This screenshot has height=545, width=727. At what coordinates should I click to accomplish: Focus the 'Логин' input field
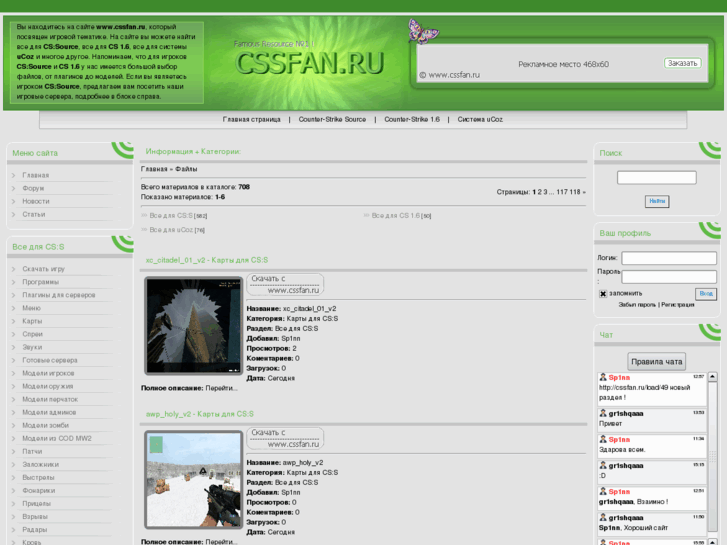tap(669, 258)
